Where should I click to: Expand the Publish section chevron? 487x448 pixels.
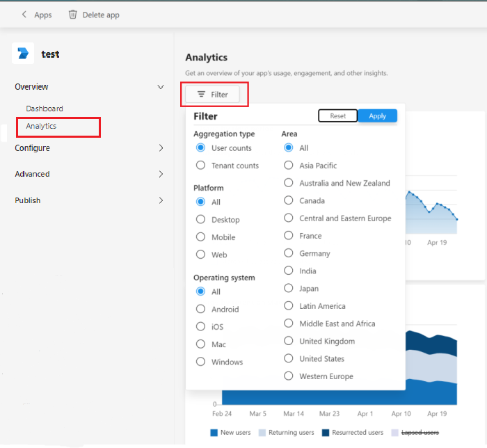point(161,200)
